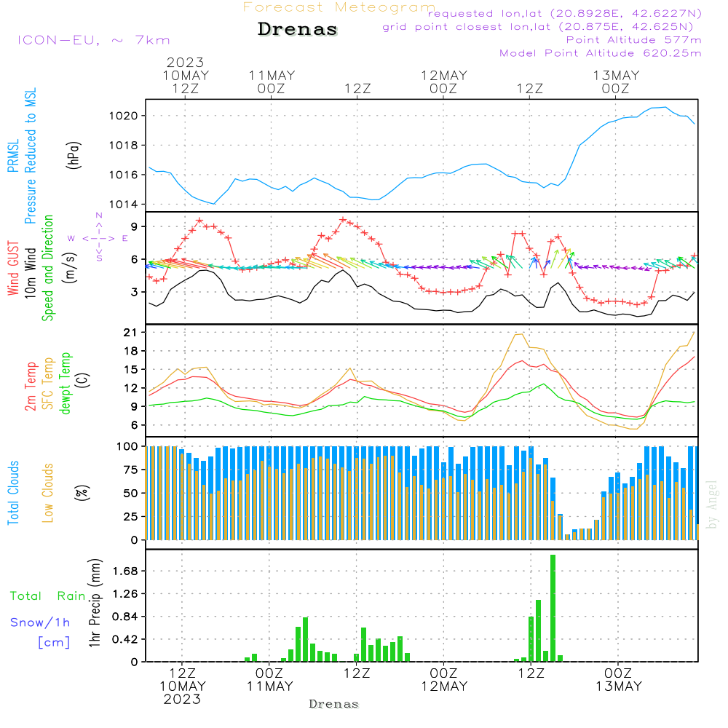Click the top '11MAY 00Z' time label
The height and width of the screenshot is (728, 728).
point(272,82)
